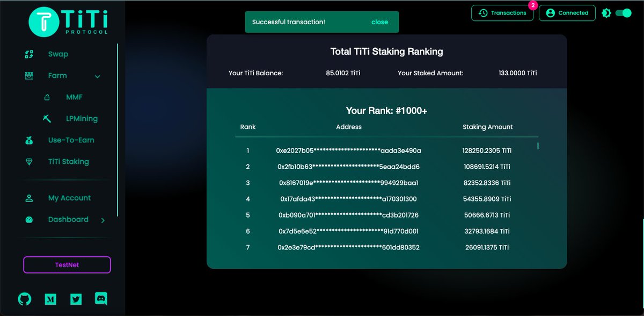
Task: Click the Swap arrows icon in sidebar
Action: coord(30,54)
